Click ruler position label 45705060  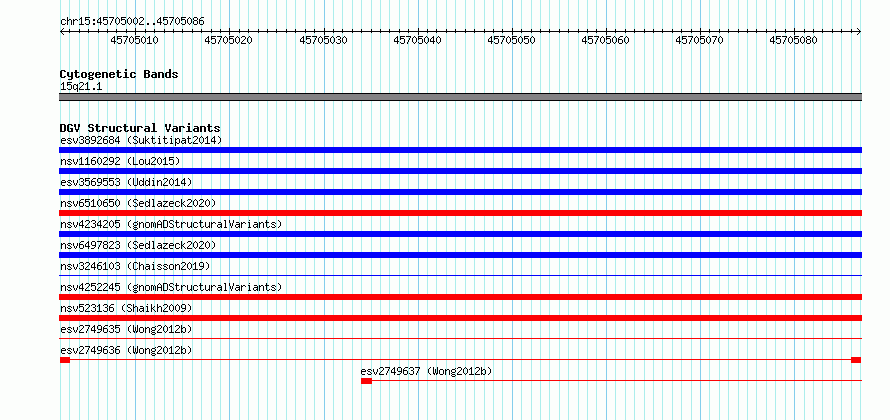click(606, 40)
